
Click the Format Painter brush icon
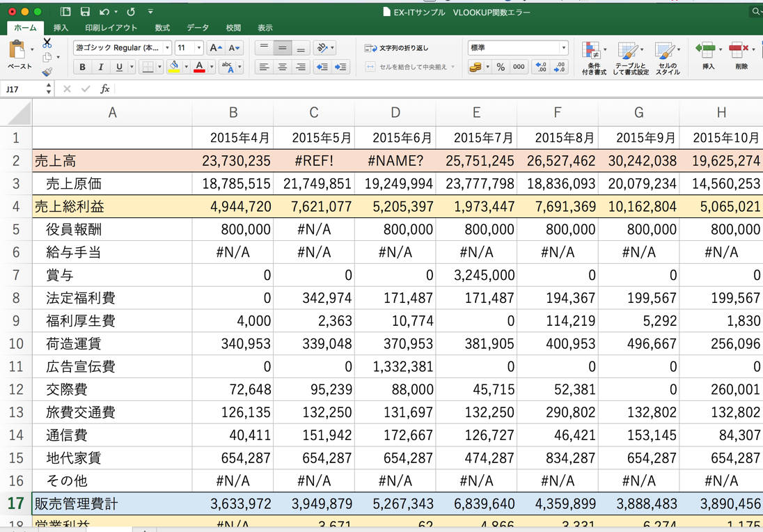(47, 72)
